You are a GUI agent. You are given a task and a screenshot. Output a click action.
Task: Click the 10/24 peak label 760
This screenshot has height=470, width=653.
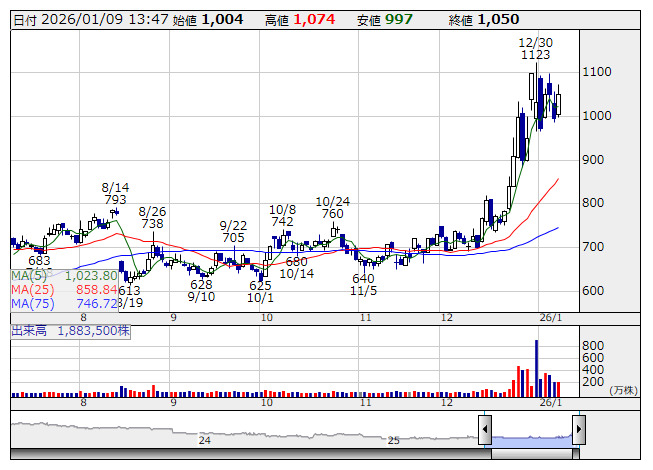click(331, 214)
